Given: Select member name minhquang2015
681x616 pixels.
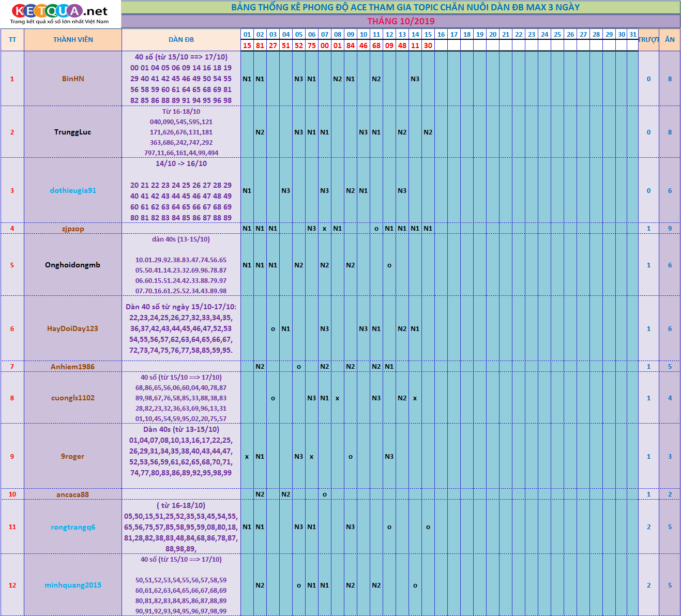Looking at the screenshot, I should click(x=73, y=585).
